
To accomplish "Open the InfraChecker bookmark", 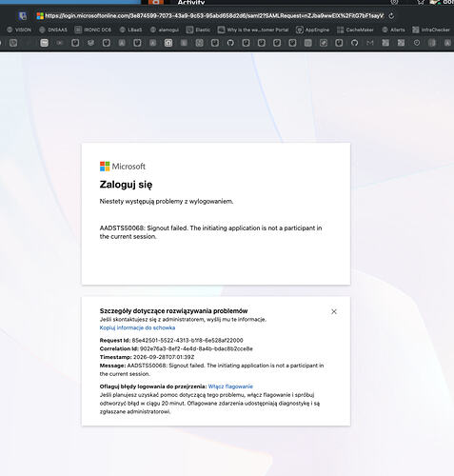I will 431,30.
